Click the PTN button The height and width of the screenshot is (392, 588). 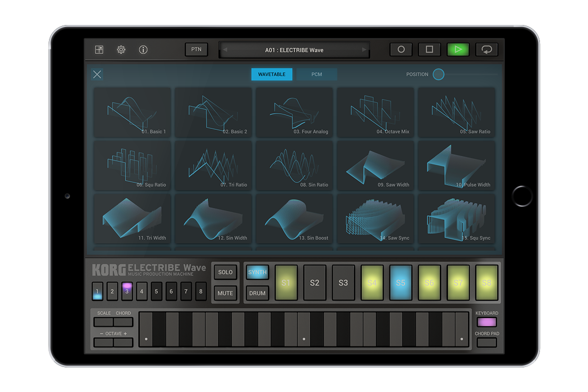[x=196, y=49]
